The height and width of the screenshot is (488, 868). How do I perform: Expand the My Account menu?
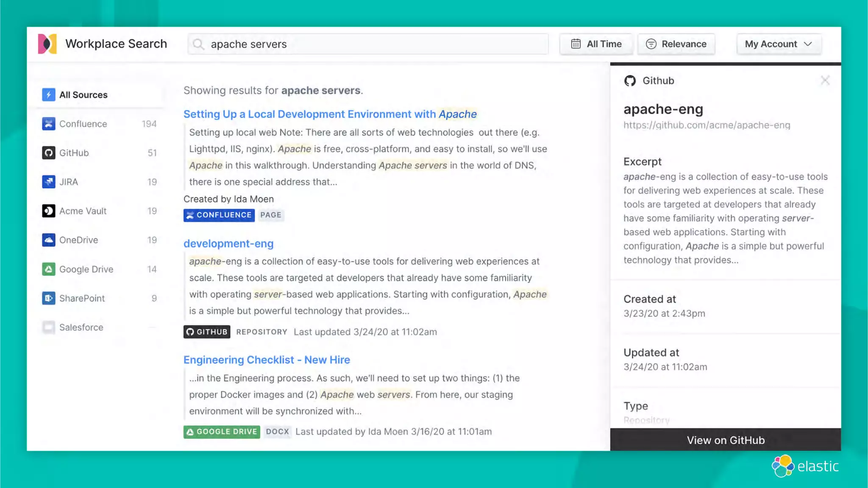779,44
